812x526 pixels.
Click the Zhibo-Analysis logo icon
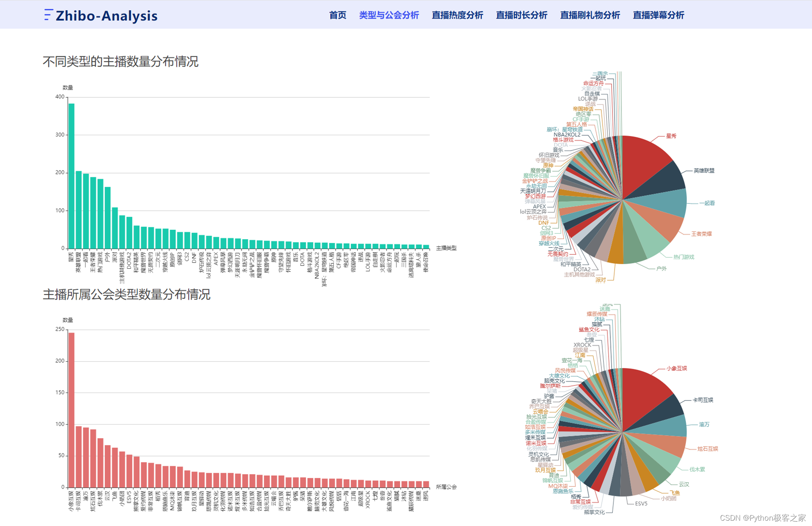(48, 15)
